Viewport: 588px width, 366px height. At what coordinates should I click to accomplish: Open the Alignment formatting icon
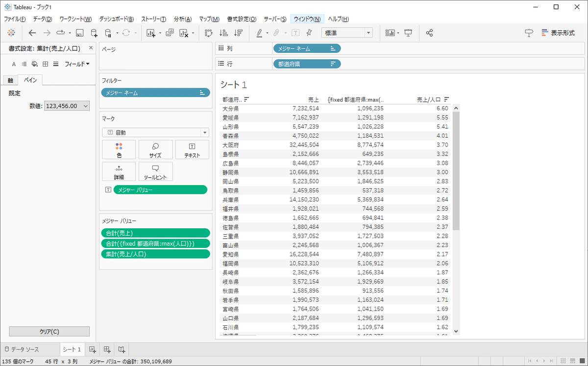point(24,64)
